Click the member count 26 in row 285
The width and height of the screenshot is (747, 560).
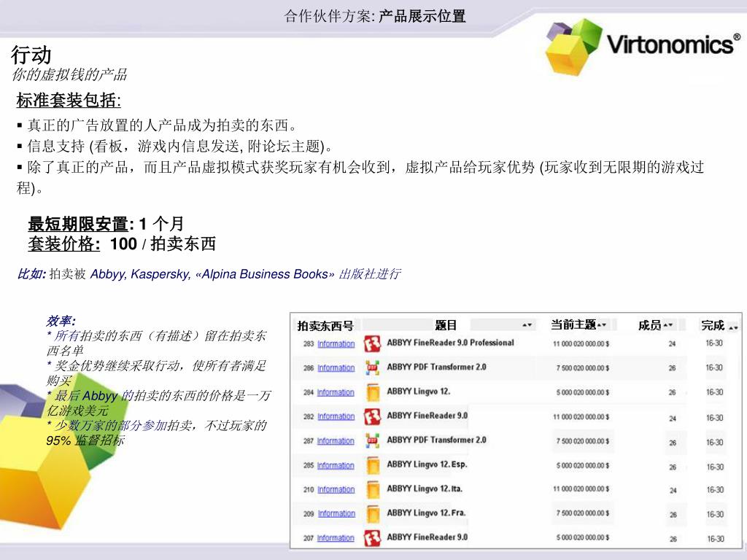[673, 467]
